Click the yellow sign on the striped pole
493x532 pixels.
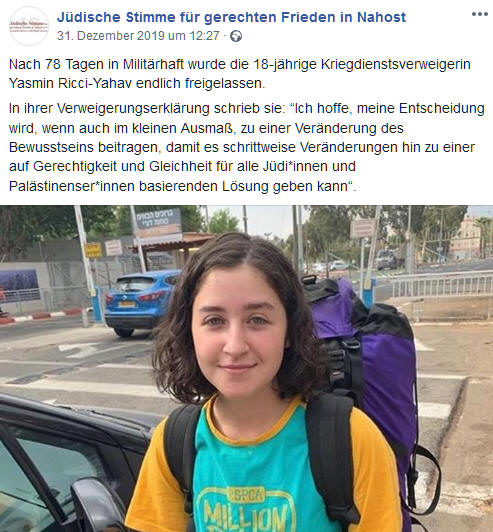93,250
